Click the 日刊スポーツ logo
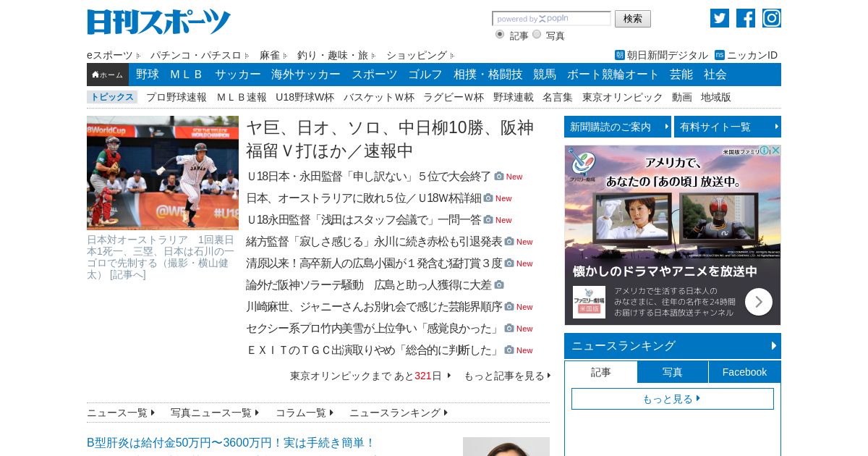Viewport: 868px width, 456px height. [x=158, y=22]
